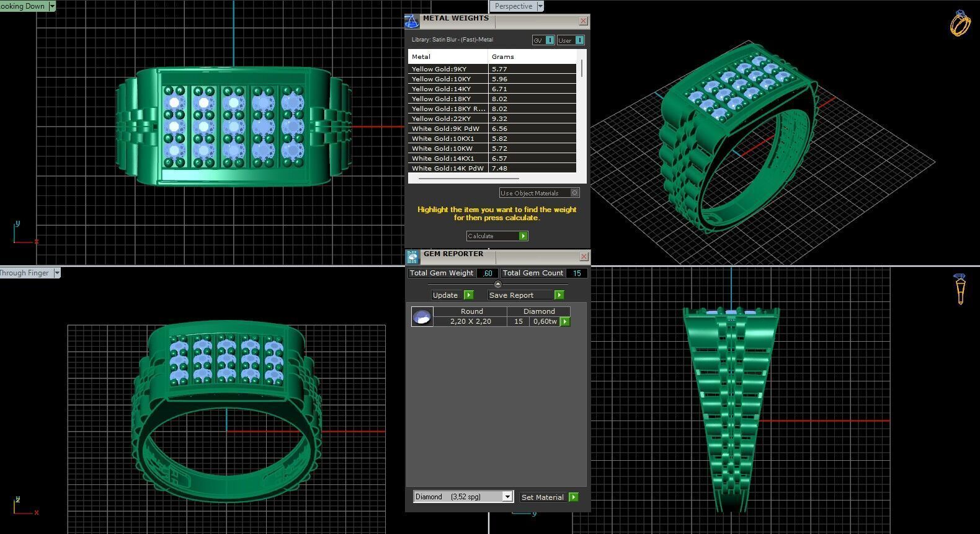Image resolution: width=980 pixels, height=534 pixels.
Task: Click the orange ring-on-finger icon in side view
Action: [x=960, y=289]
